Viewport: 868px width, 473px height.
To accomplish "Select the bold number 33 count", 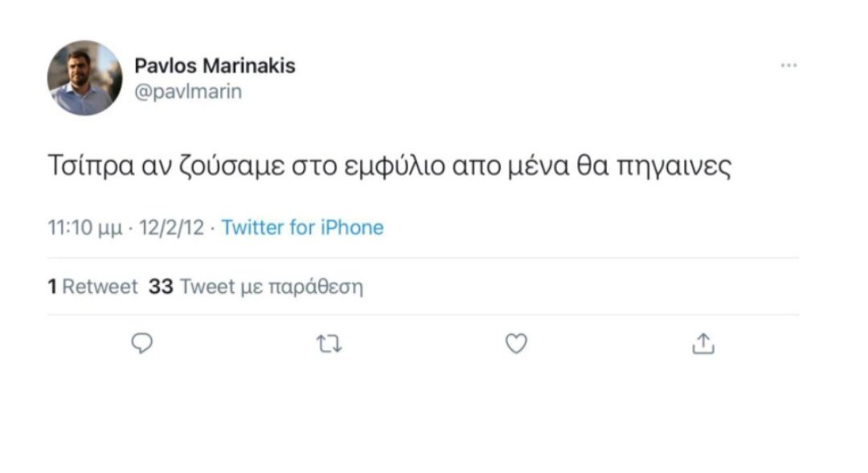I will tap(161, 287).
